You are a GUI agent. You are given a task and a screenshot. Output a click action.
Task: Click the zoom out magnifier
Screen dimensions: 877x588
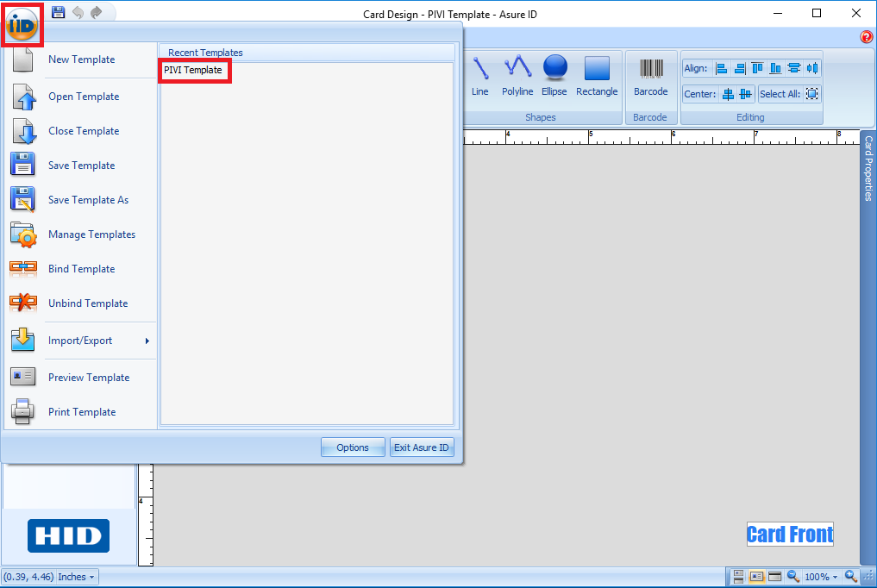tap(793, 576)
